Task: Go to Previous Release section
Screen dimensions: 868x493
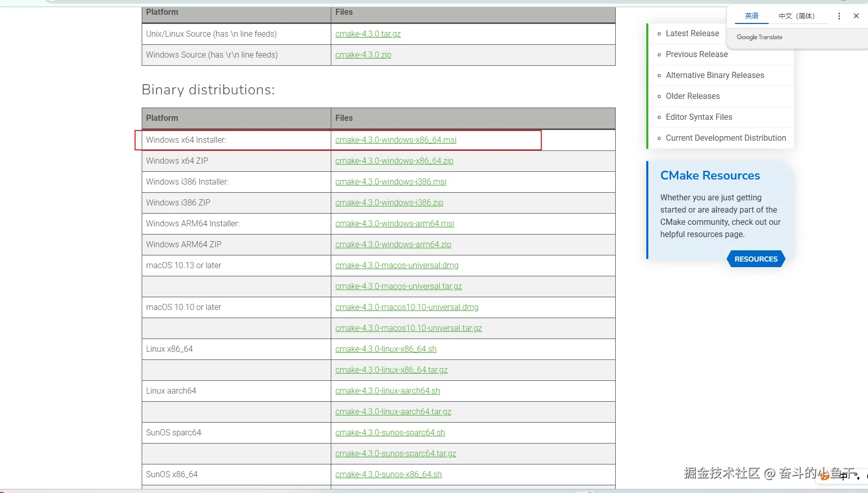Action: point(697,55)
